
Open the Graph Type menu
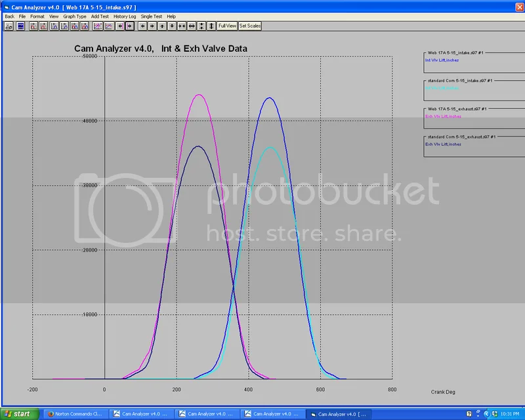pyautogui.click(x=74, y=16)
